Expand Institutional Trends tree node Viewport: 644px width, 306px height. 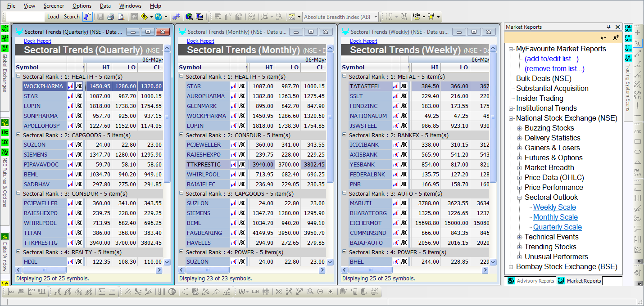point(511,108)
